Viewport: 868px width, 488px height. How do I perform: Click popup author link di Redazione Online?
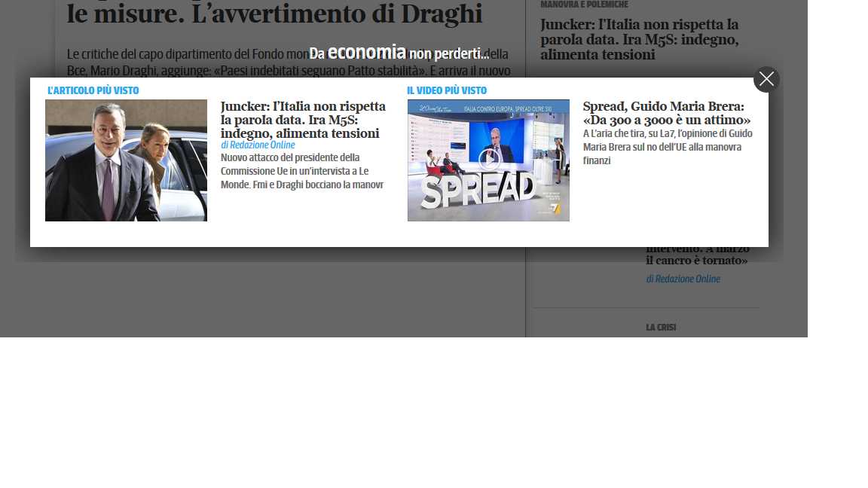pyautogui.click(x=258, y=145)
